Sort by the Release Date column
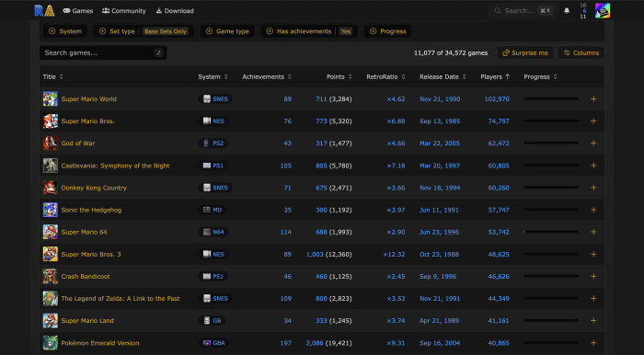Image resolution: width=644 pixels, height=355 pixels. (443, 76)
